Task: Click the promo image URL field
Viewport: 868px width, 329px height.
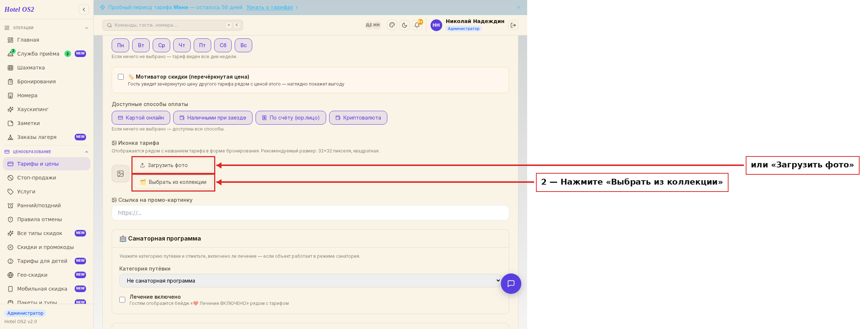Action: click(x=310, y=213)
